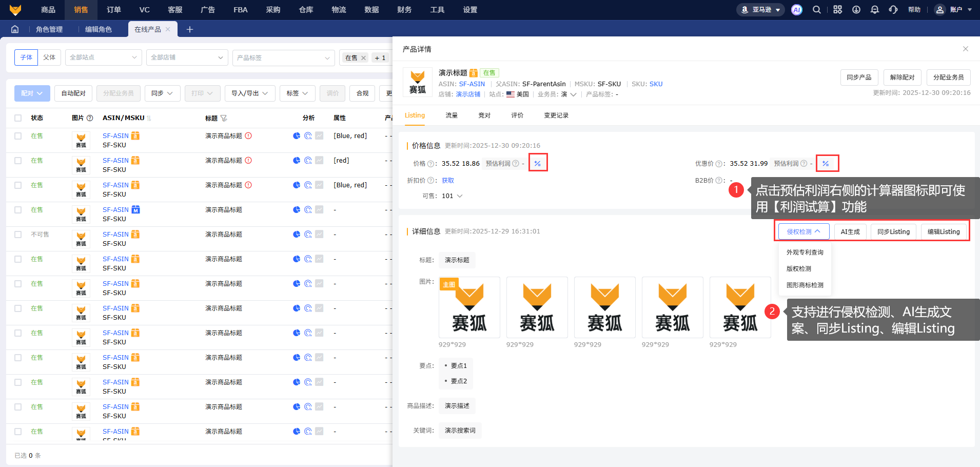
Task: Choose 图形商标检测 from dropdown menu
Action: click(x=805, y=285)
